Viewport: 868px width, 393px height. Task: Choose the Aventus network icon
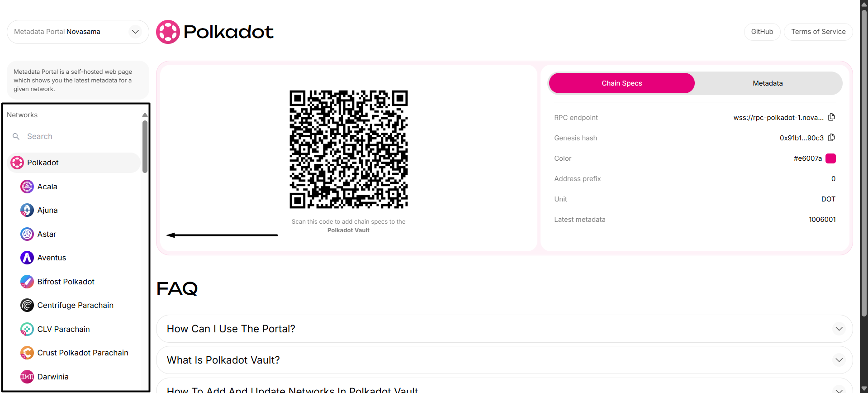point(27,258)
